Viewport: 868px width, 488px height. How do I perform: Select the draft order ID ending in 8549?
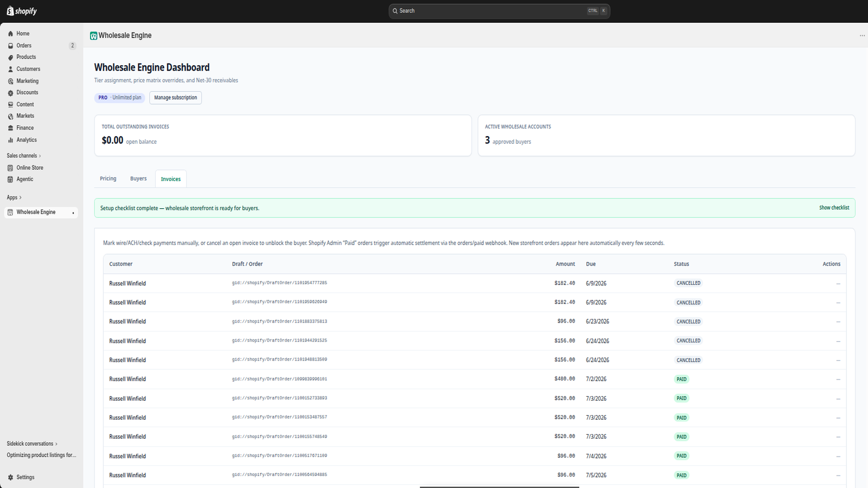pyautogui.click(x=279, y=436)
